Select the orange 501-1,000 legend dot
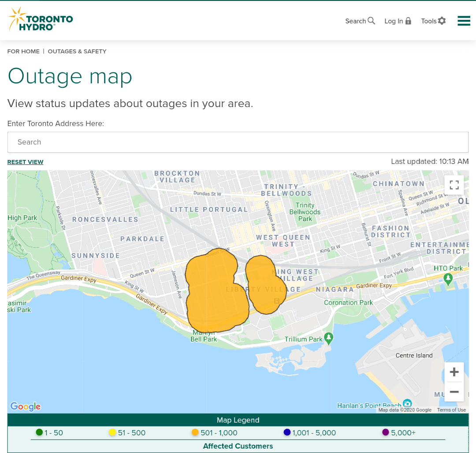Viewport: 476px width, 453px height. pos(195,433)
